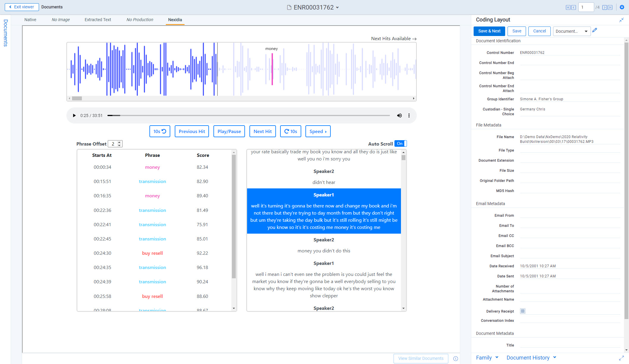Increase Phrase Offset with up stepper
629x364 pixels.
pyautogui.click(x=119, y=142)
